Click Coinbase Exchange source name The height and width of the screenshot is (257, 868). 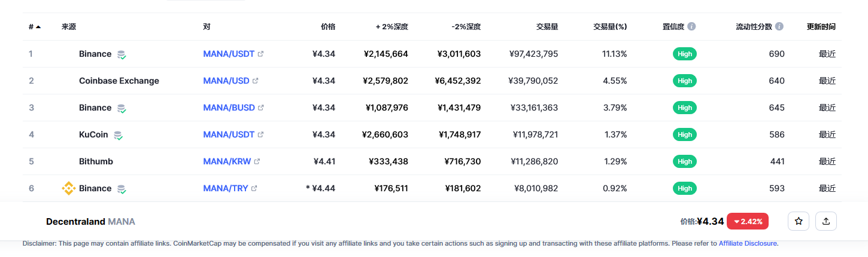click(x=119, y=81)
